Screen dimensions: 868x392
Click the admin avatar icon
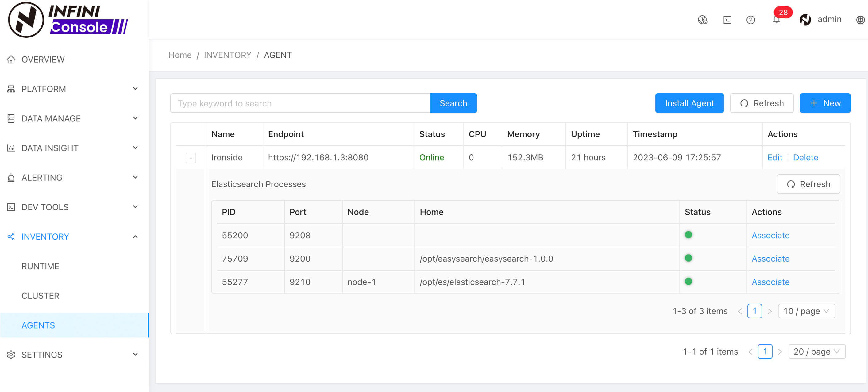coord(805,20)
